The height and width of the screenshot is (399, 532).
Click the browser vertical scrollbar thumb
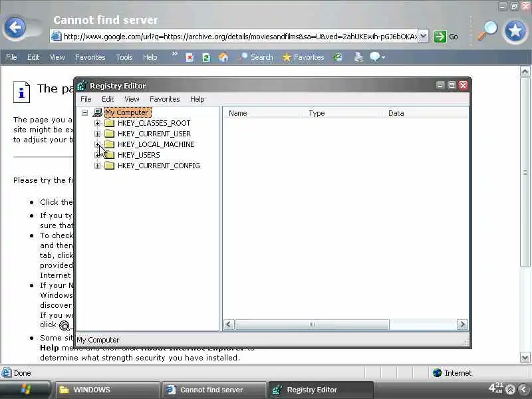point(525,173)
